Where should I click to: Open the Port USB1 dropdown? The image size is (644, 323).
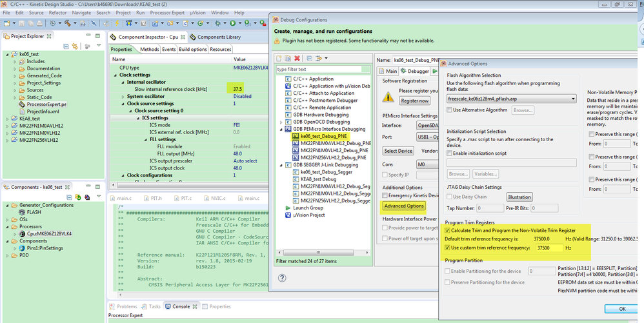[427, 137]
